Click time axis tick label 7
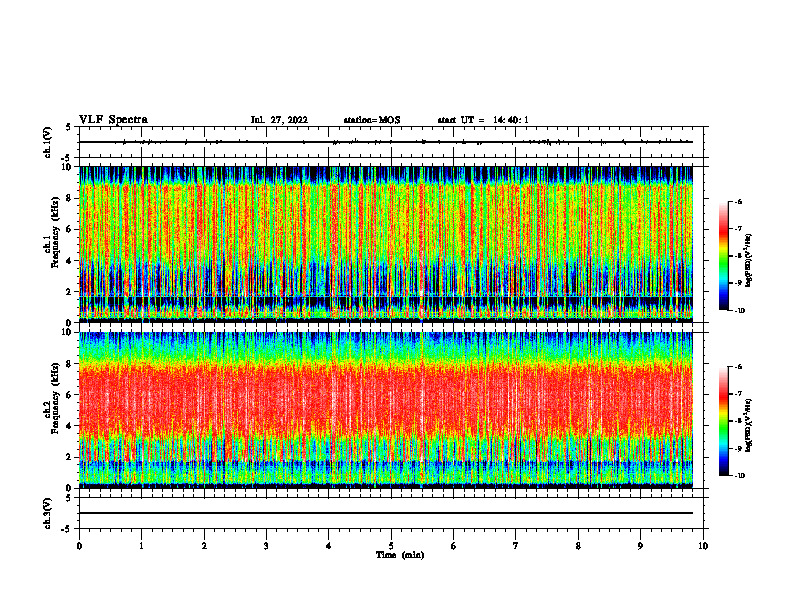 [516, 546]
